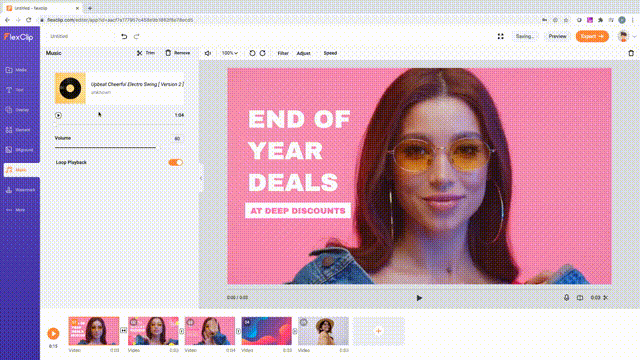Click the Export button
The image size is (640, 360).
pos(592,36)
